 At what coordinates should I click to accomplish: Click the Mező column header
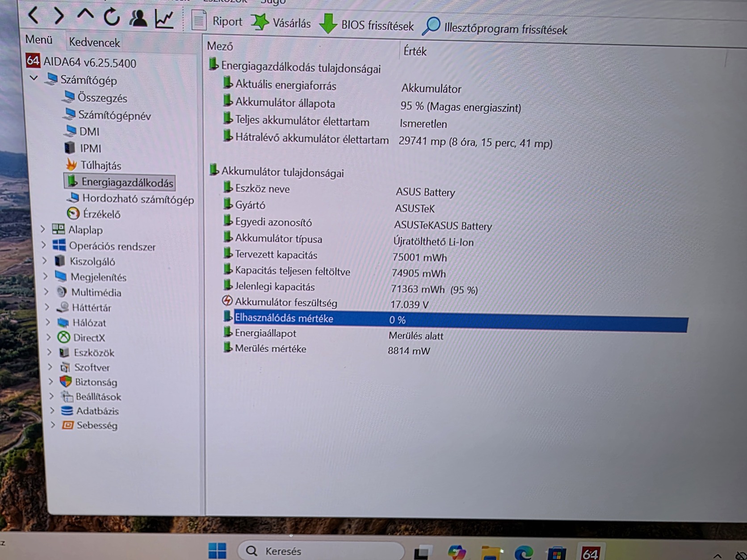220,46
